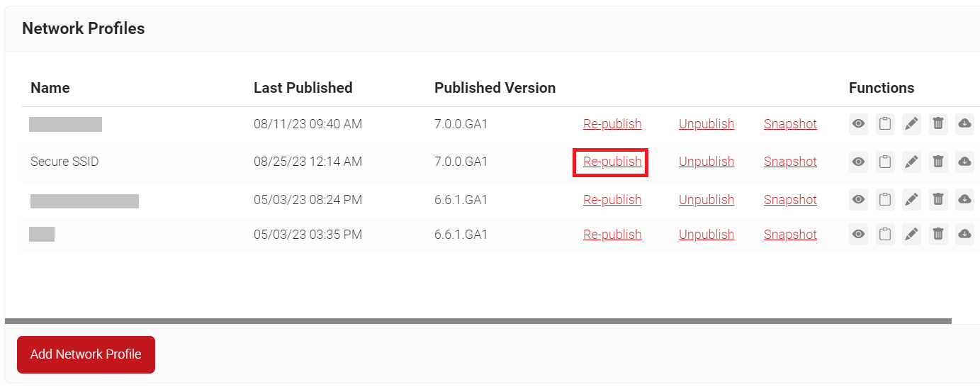
Task: Unpublish the Secure SSID profile
Action: pyautogui.click(x=706, y=162)
